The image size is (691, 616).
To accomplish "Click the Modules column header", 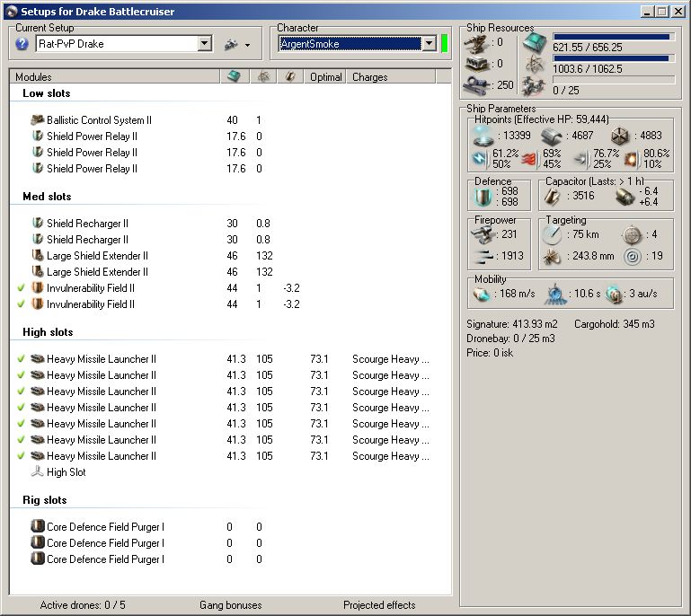I will pyautogui.click(x=115, y=76).
